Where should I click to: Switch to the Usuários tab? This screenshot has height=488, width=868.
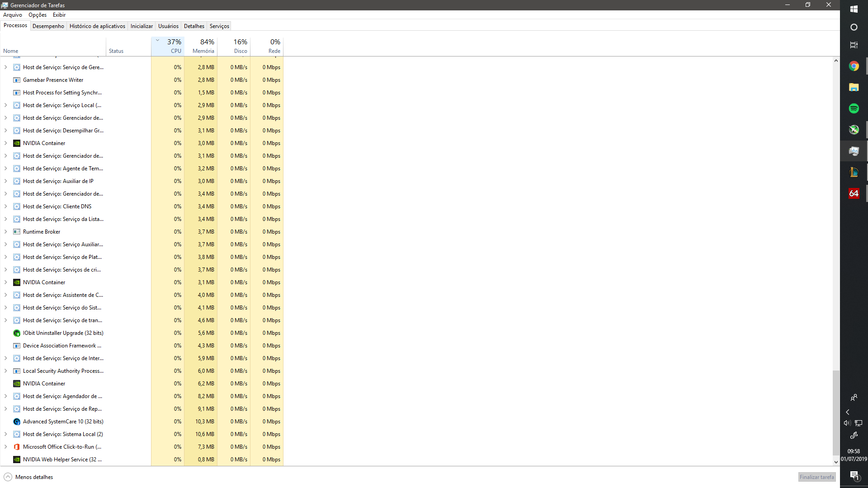[x=168, y=26]
